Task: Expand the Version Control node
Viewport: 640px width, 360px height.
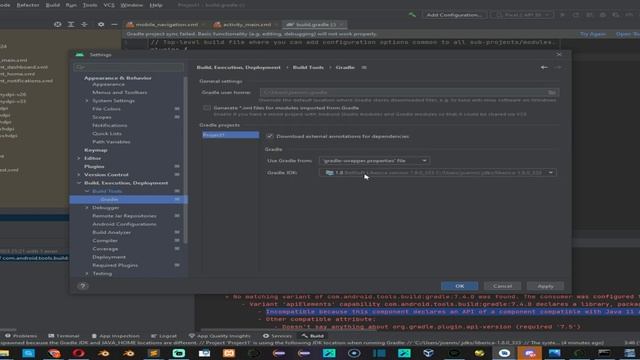Action: pyautogui.click(x=79, y=175)
